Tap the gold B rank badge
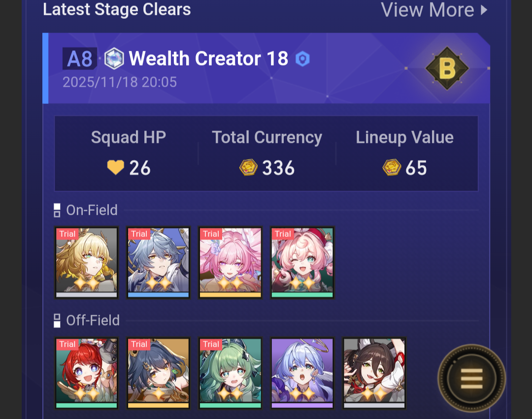532x419 pixels. [x=447, y=68]
